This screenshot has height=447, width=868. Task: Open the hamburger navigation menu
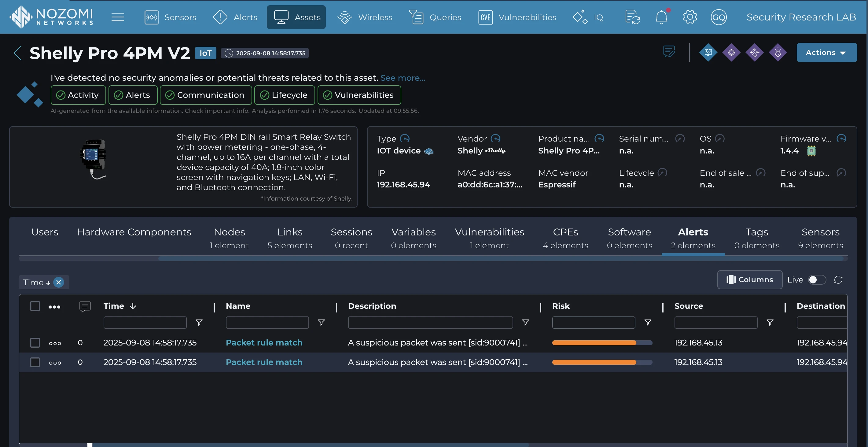pyautogui.click(x=118, y=17)
